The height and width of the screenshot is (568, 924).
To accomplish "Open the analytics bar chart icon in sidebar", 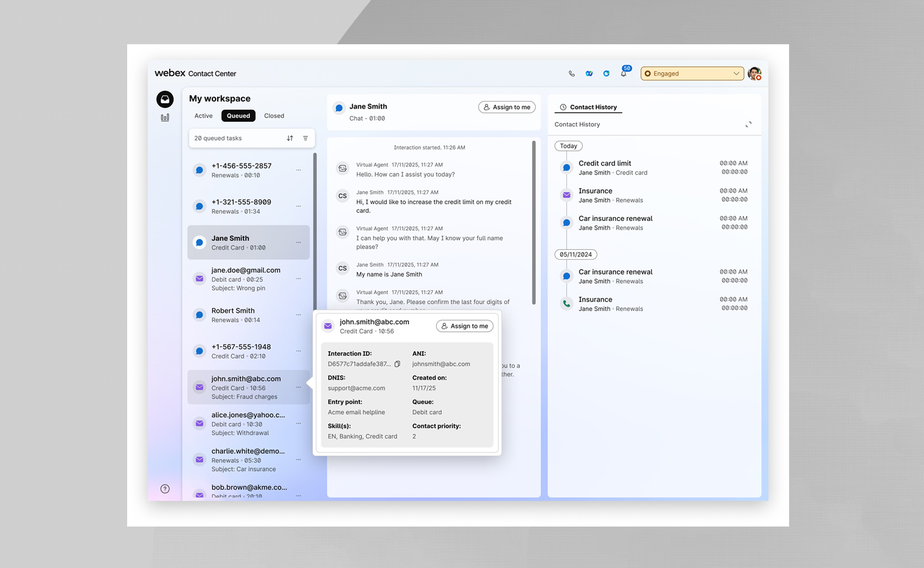I will tap(165, 117).
